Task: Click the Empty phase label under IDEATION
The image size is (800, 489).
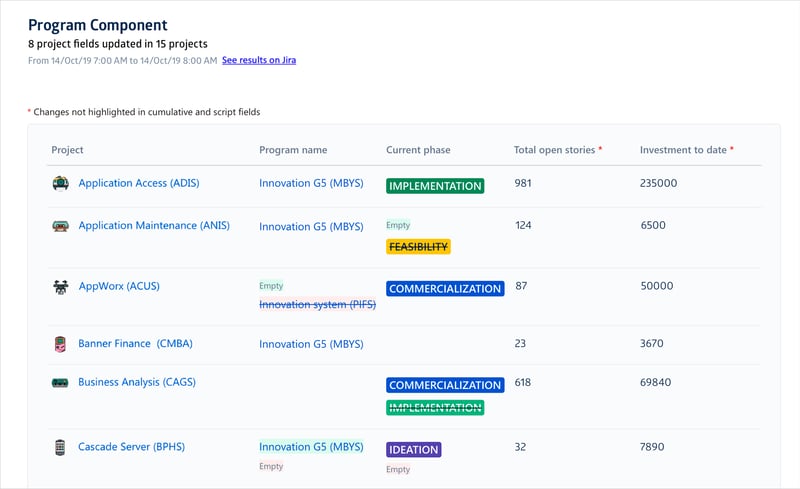Action: tap(398, 470)
